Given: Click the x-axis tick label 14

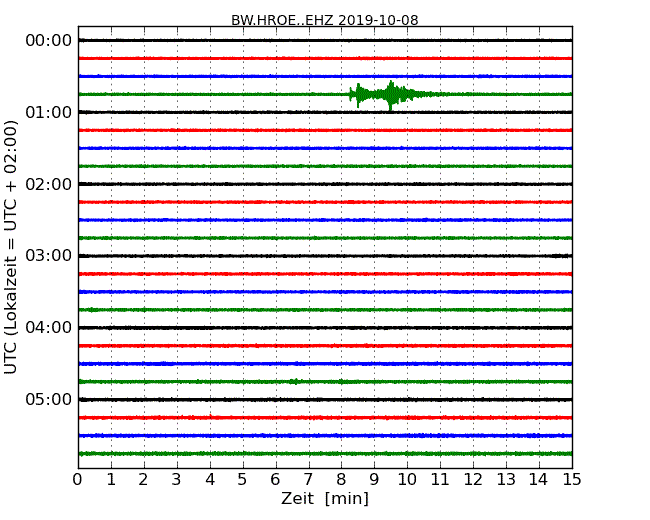Looking at the screenshot, I should tap(538, 480).
